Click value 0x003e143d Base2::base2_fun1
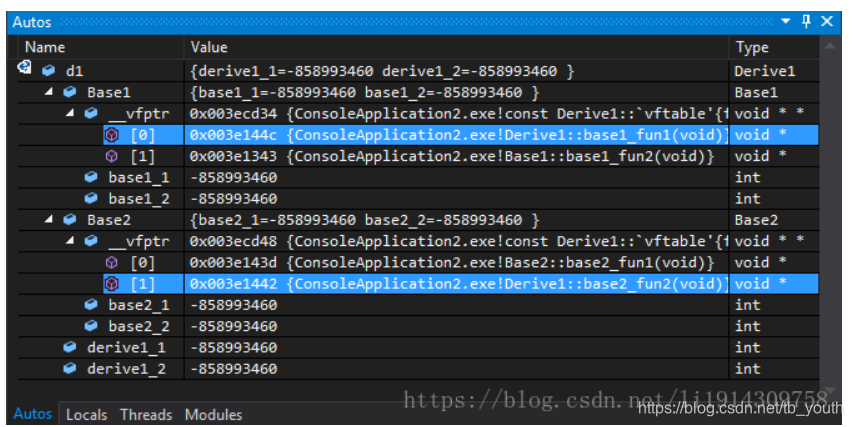This screenshot has width=853, height=427. point(452,263)
